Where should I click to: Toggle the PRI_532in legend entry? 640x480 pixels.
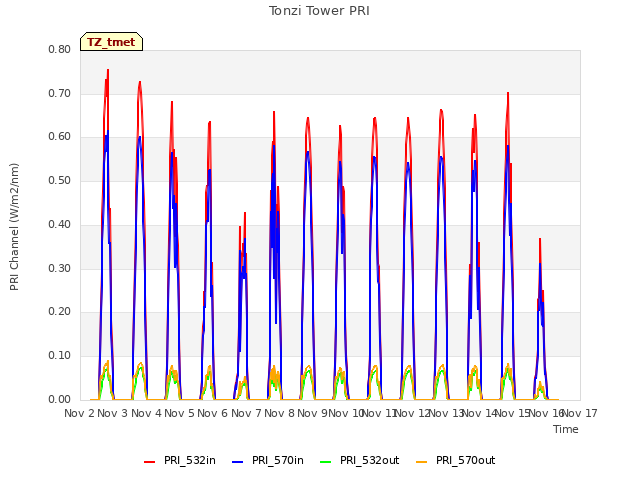pyautogui.click(x=180, y=460)
